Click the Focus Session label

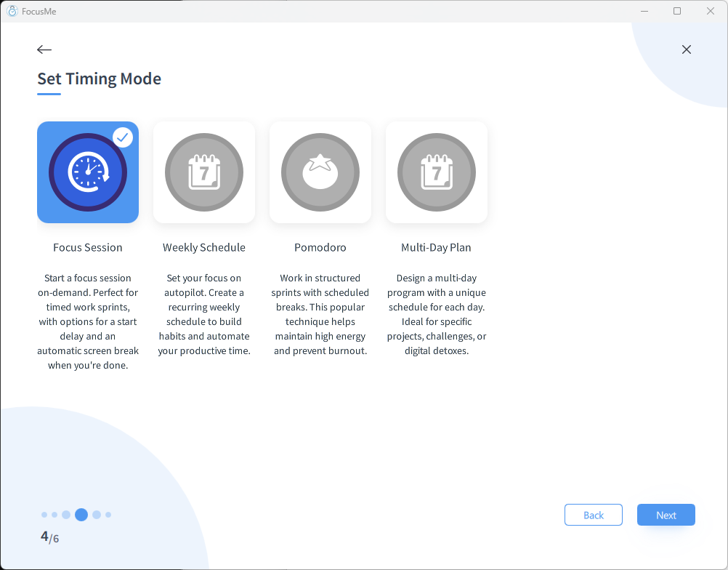(88, 248)
